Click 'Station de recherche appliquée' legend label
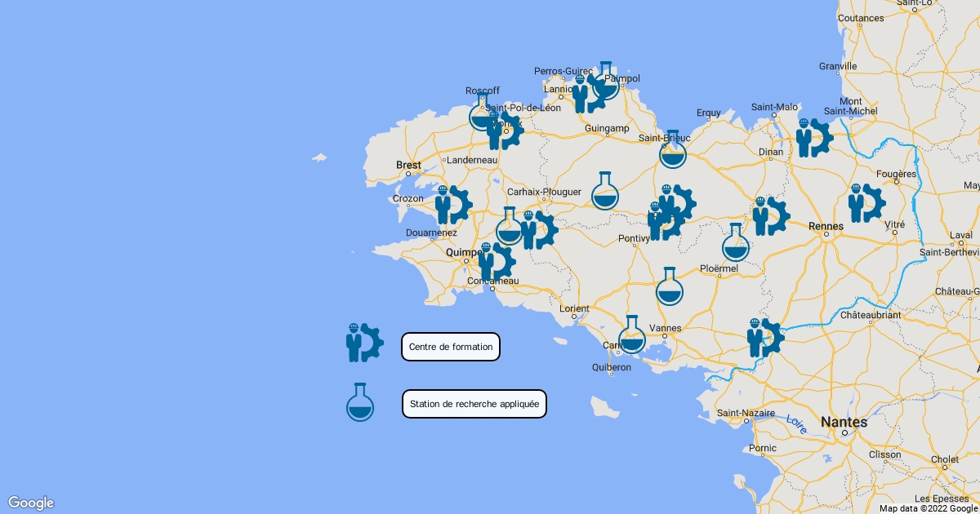Image resolution: width=980 pixels, height=514 pixels. 474,404
